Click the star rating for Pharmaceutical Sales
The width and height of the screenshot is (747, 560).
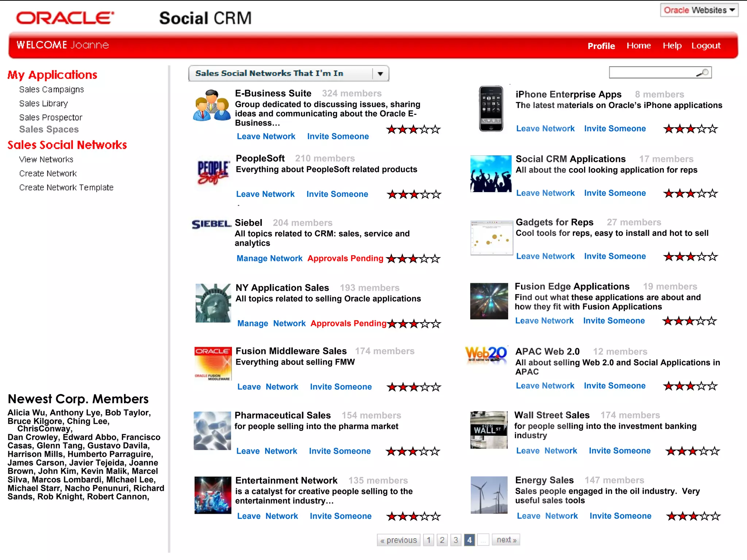413,452
